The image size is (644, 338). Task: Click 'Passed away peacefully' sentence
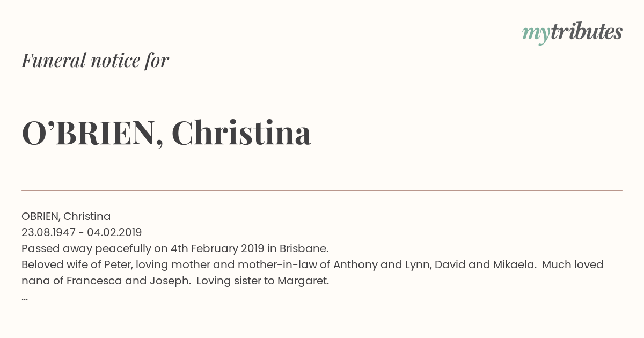[x=175, y=248]
